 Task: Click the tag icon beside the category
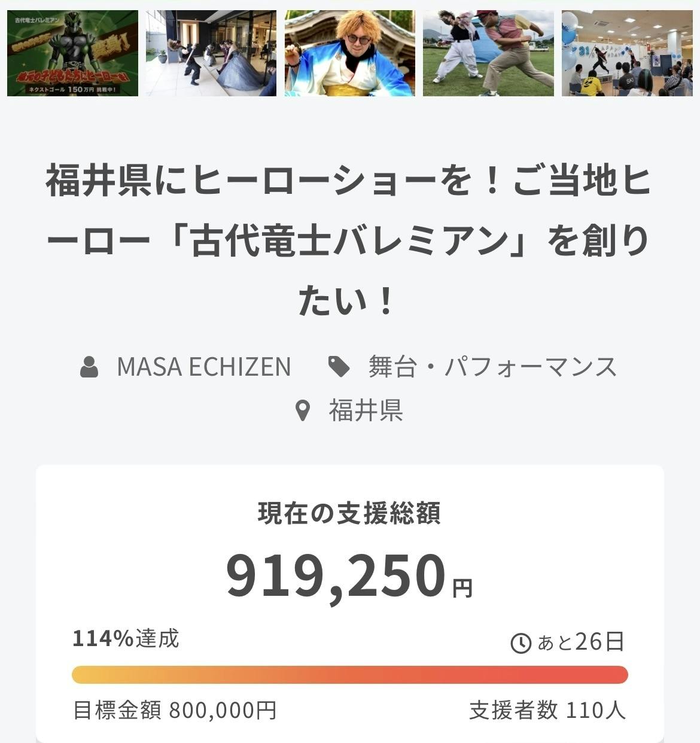(x=339, y=367)
